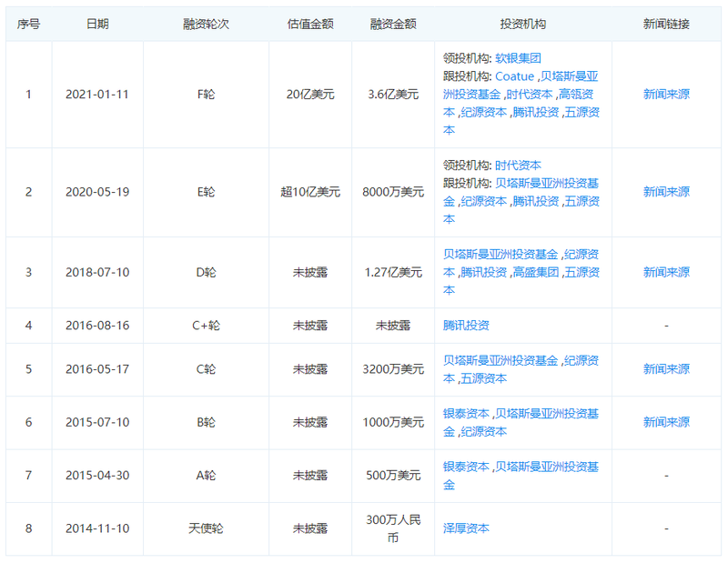Open 腾讯投资 link in C+轮 row
Screen dimensions: 728x563
click(466, 326)
